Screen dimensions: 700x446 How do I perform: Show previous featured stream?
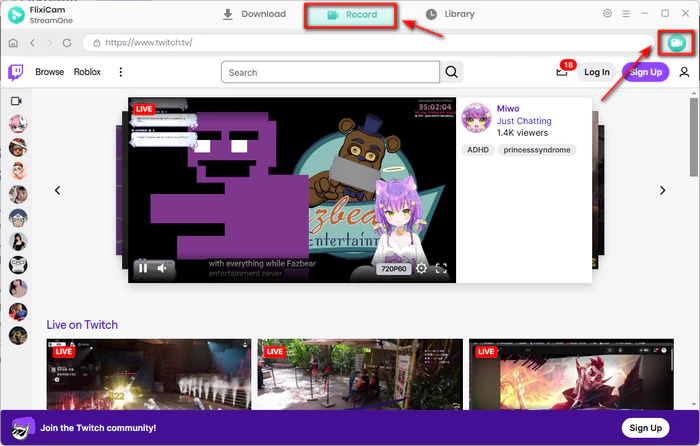pyautogui.click(x=57, y=190)
